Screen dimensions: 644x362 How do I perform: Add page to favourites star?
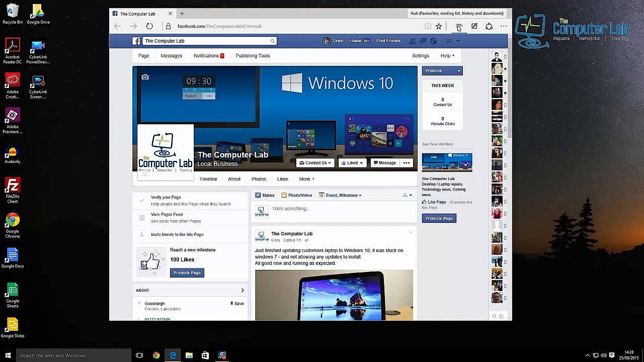(439, 26)
